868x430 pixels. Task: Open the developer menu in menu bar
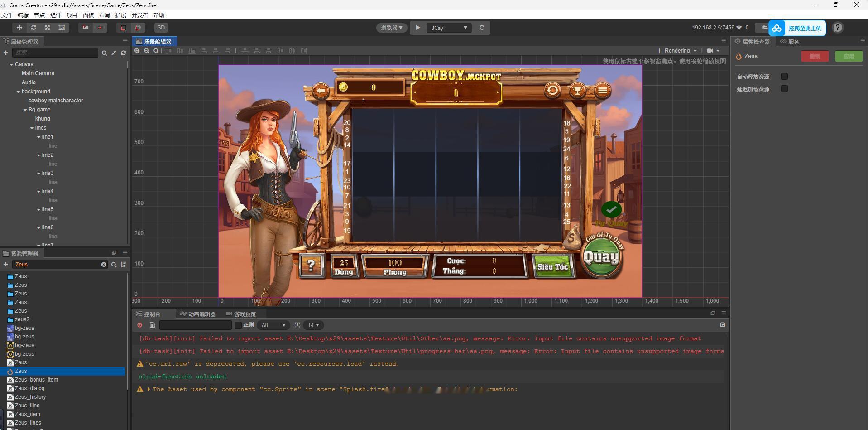[x=139, y=15]
